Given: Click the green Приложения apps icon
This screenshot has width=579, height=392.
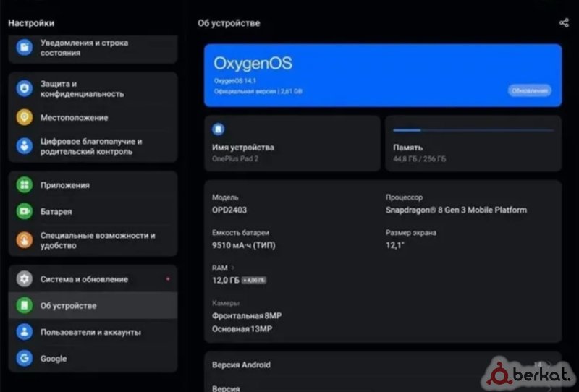Looking at the screenshot, I should tap(25, 184).
